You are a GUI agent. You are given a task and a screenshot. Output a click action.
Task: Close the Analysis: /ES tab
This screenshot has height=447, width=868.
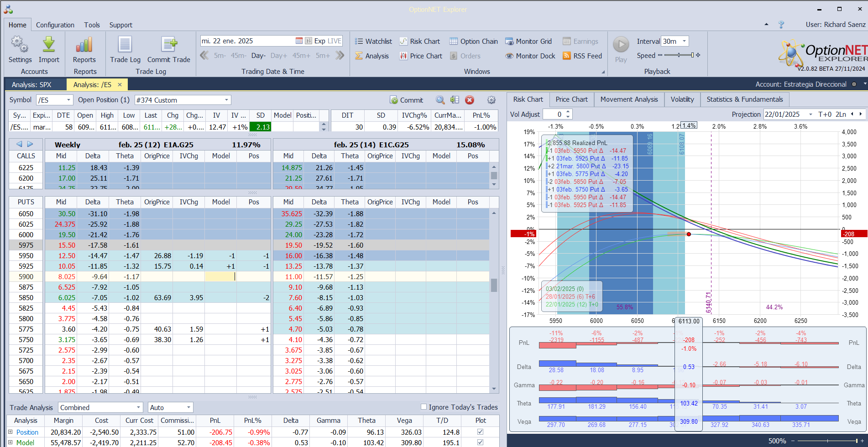tap(120, 84)
